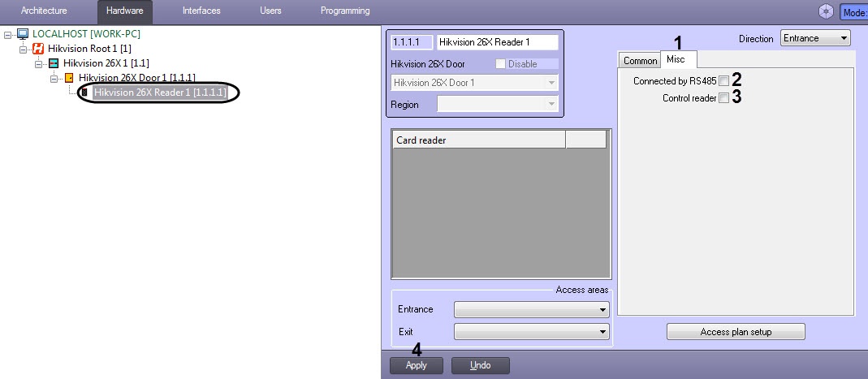Click the LOCALHOST computer icon

(23, 34)
